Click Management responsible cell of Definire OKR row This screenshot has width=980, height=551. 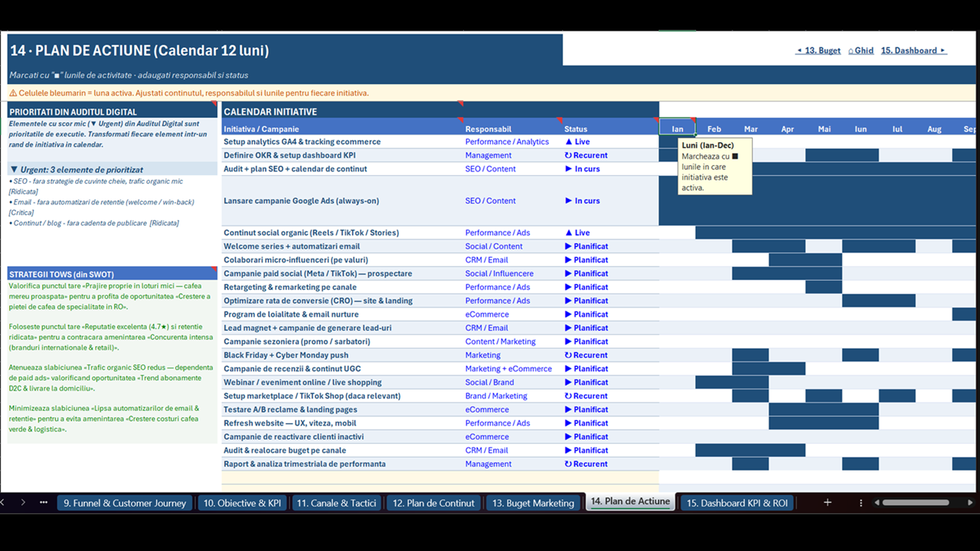pyautogui.click(x=512, y=155)
